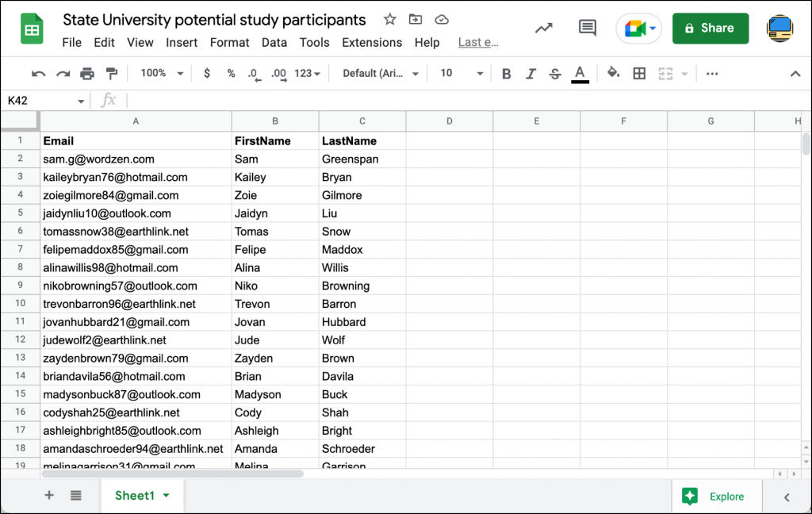Open the text color picker
The width and height of the screenshot is (812, 514).
tap(580, 73)
